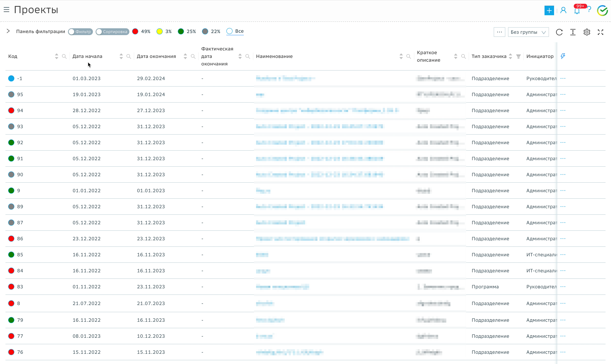Open the notifications bell with 99+ badge

[577, 10]
